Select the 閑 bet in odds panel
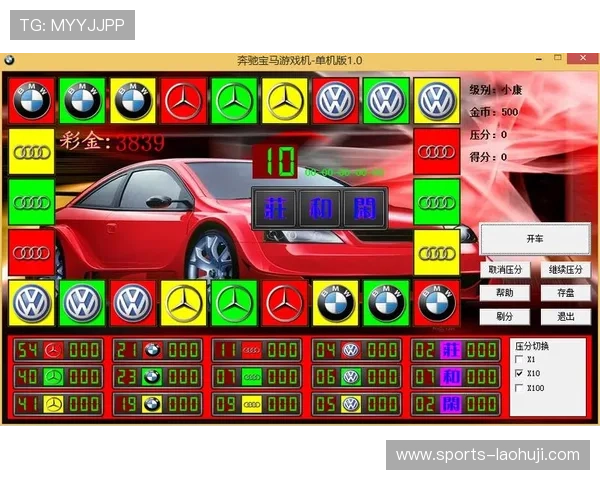 point(452,404)
